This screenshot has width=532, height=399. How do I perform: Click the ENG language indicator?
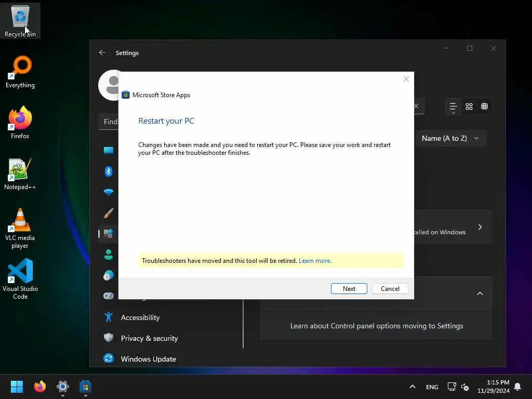pyautogui.click(x=432, y=387)
